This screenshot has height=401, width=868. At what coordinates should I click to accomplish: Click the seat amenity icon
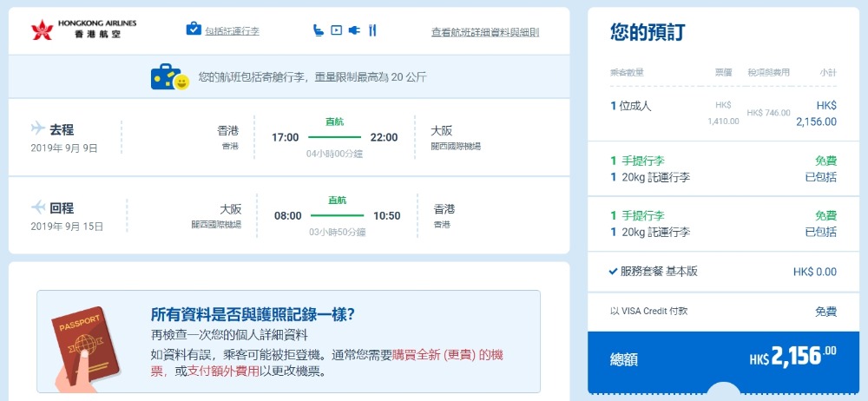coord(318,30)
